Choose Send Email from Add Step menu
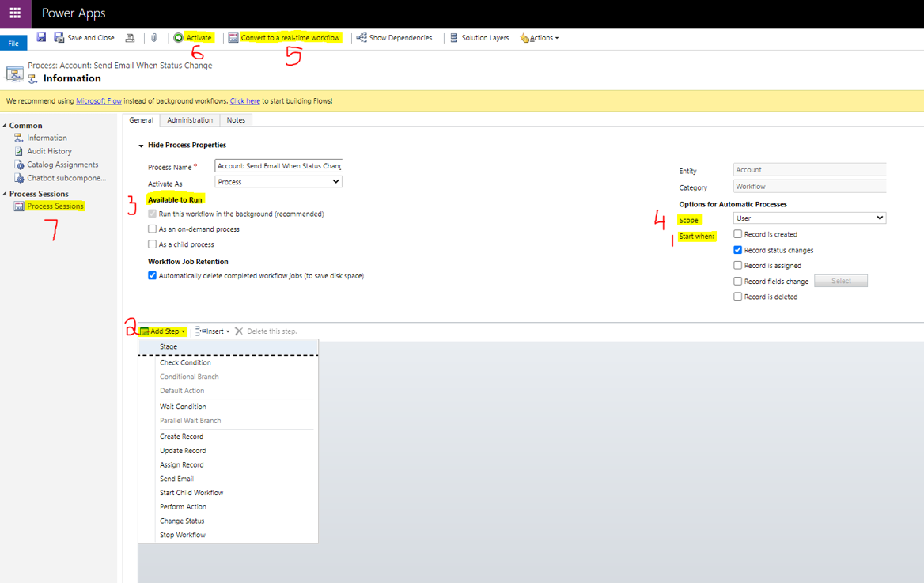 [x=176, y=479]
